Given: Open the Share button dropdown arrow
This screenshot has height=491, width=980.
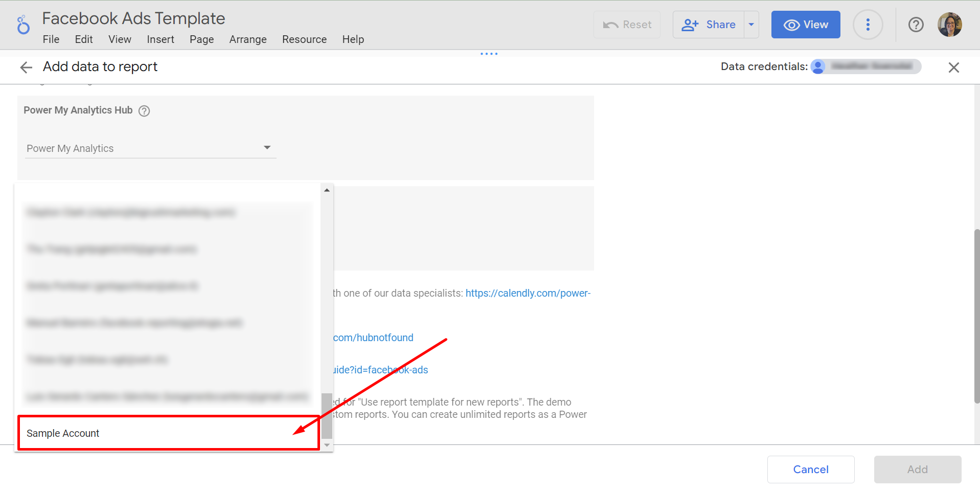Looking at the screenshot, I should coord(751,25).
